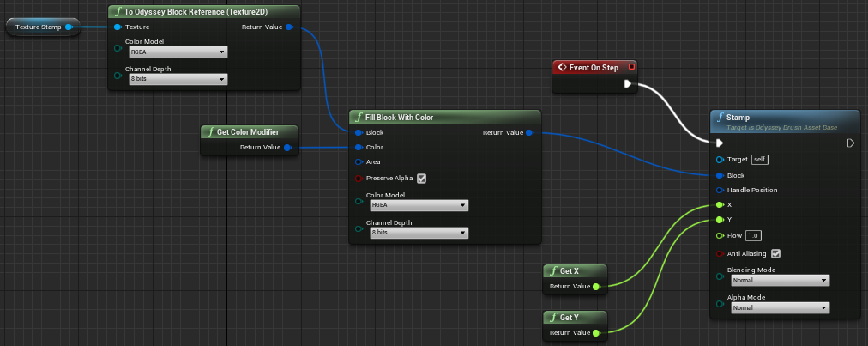
Task: Click the Get Color Modifier Return Value pin
Action: (287, 148)
